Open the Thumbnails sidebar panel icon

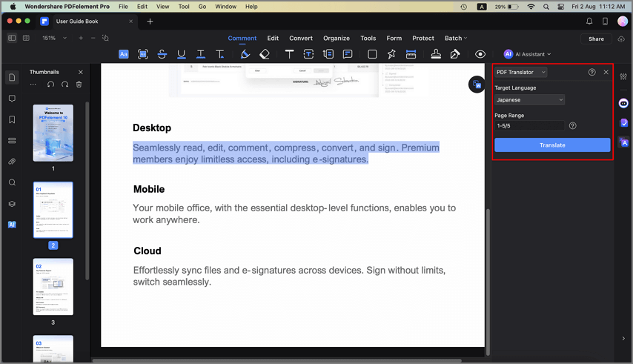[12, 78]
